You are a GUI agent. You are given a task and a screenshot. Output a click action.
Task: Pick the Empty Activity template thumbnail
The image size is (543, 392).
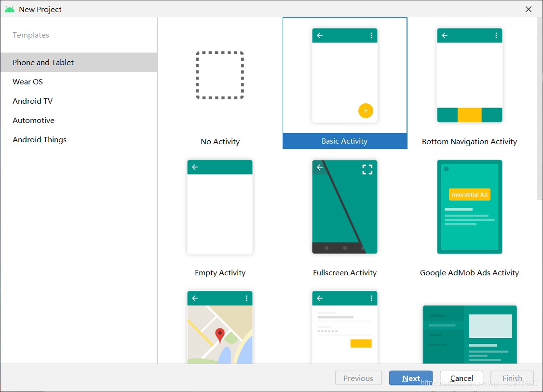coord(220,207)
